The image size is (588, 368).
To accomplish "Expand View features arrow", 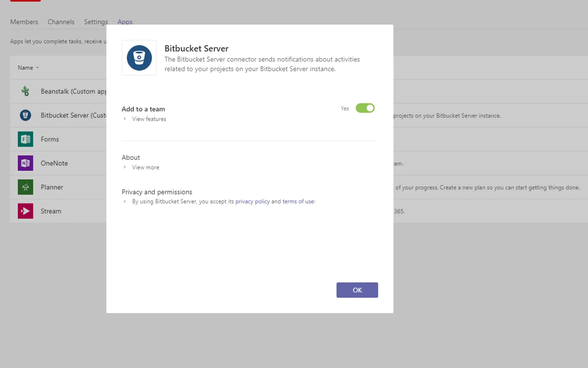I will point(125,119).
